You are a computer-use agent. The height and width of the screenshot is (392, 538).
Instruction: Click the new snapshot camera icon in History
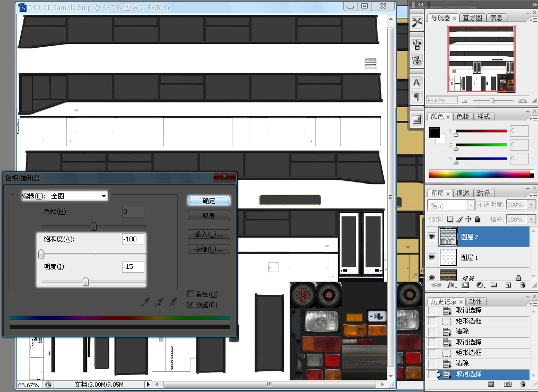coord(508,384)
